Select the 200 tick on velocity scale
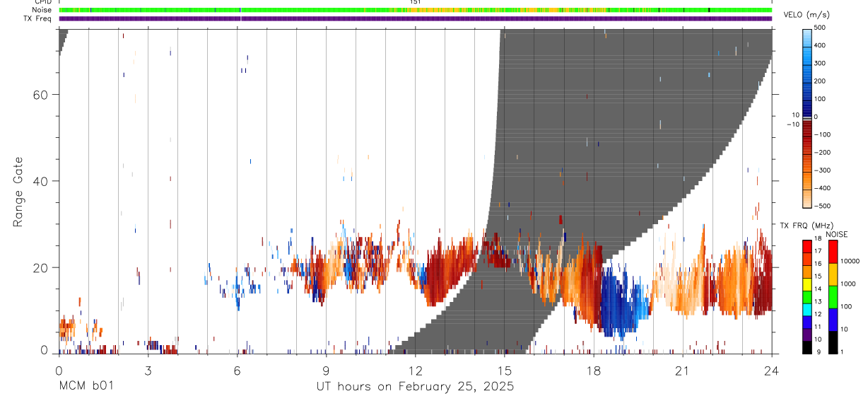868x401 pixels. (x=819, y=81)
